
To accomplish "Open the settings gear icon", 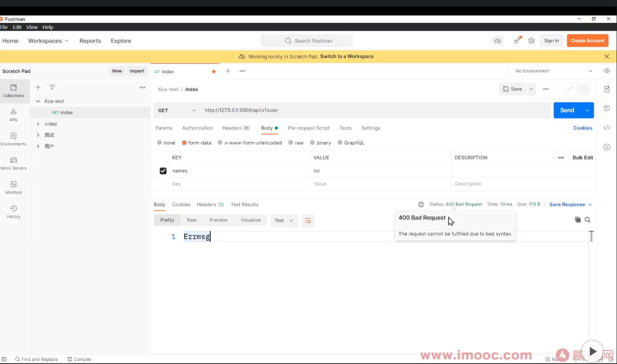I will 532,41.
